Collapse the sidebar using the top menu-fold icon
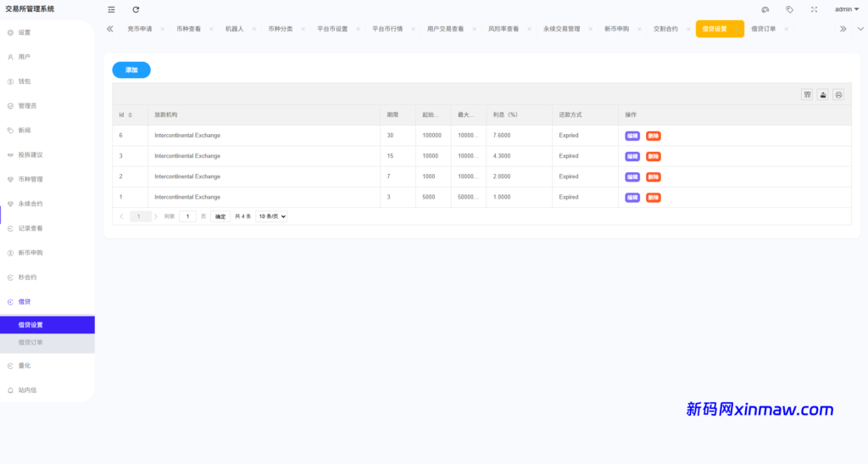Image resolution: width=868 pixels, height=464 pixels. [111, 9]
